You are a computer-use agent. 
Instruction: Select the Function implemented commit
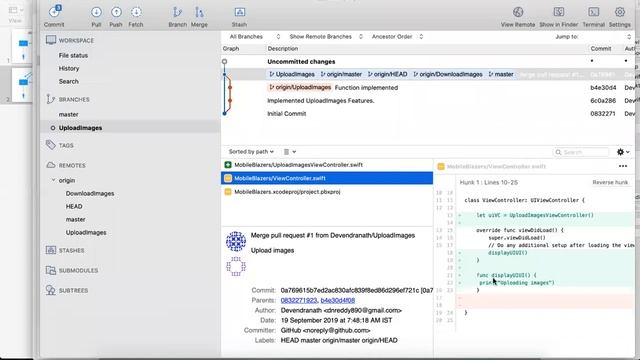(x=427, y=87)
